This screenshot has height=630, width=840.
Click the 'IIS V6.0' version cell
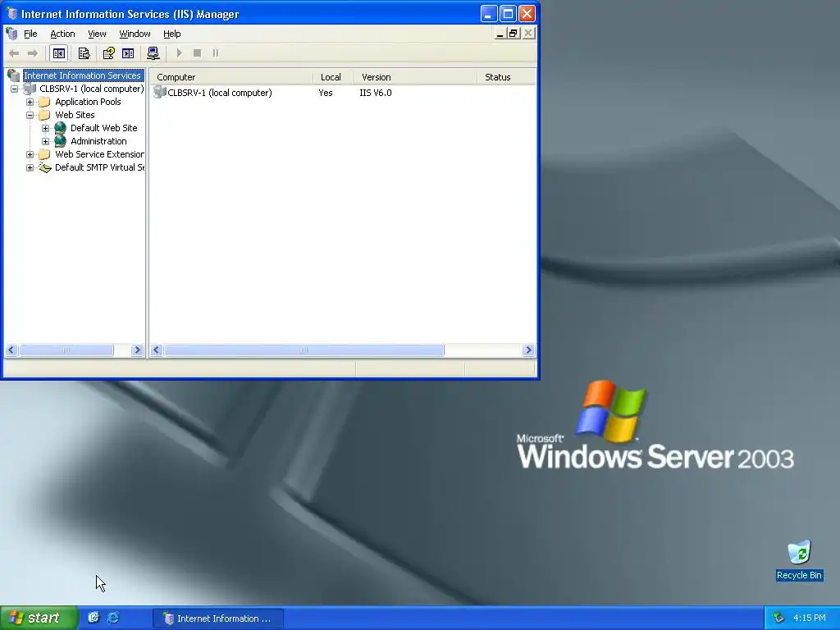tap(376, 93)
